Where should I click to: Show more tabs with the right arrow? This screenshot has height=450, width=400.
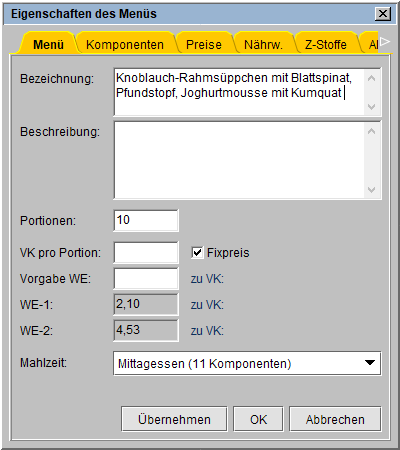pyautogui.click(x=385, y=42)
